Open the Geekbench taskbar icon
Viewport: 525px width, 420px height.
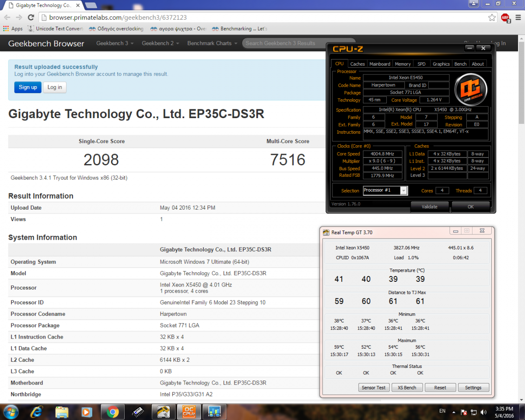pos(214,412)
